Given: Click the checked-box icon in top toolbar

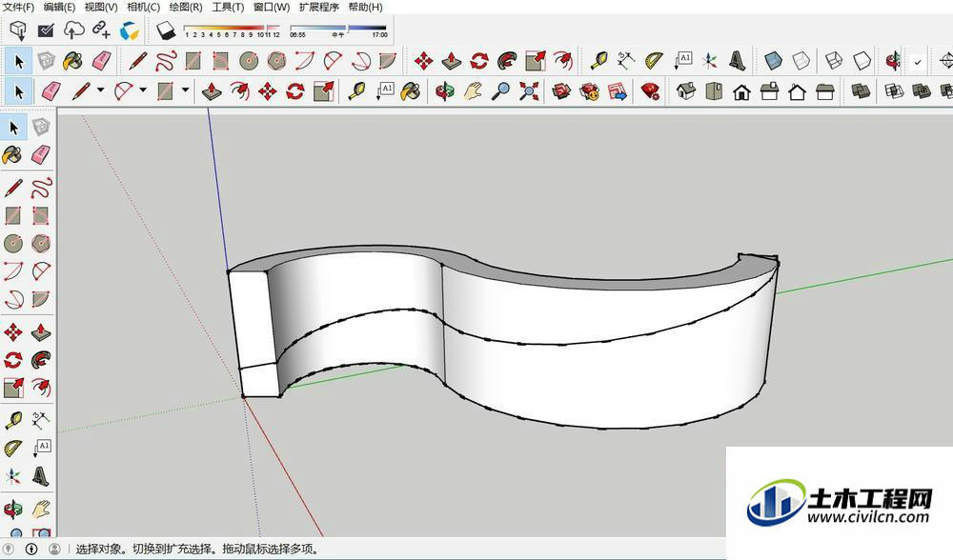Looking at the screenshot, I should (46, 30).
